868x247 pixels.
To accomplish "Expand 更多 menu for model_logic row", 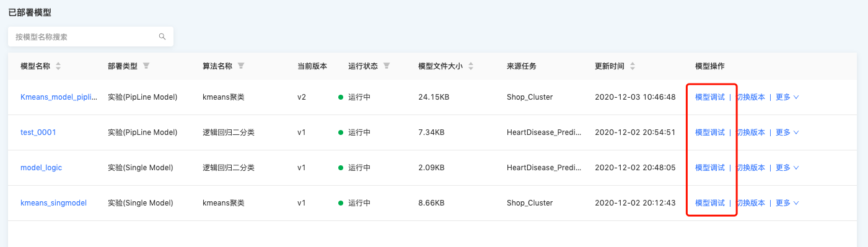I will point(787,168).
